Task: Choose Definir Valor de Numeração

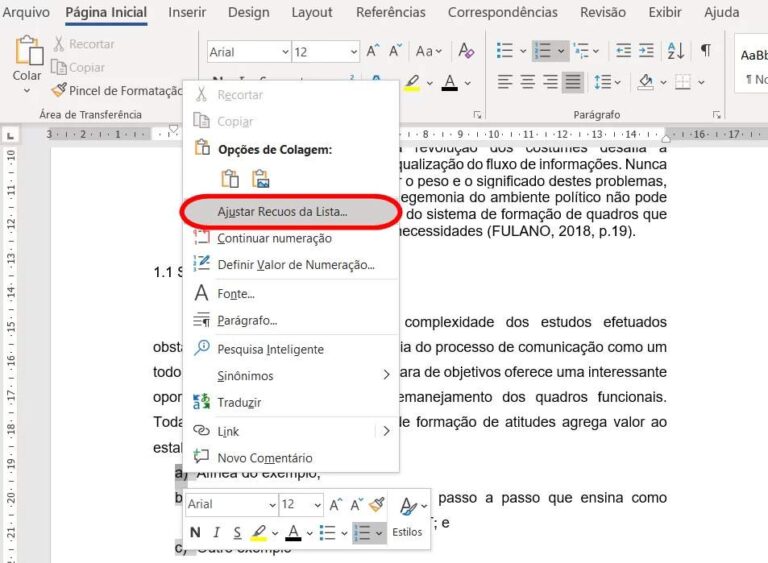Action: click(291, 265)
